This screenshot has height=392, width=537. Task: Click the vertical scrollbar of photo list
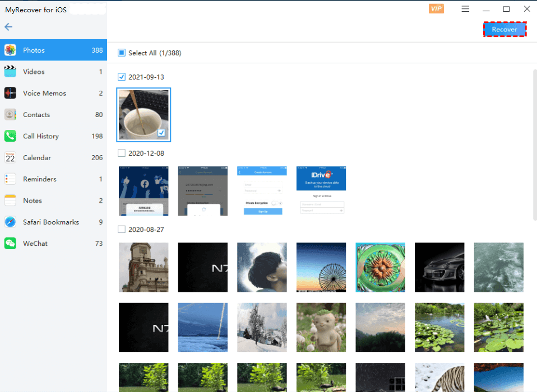click(533, 146)
